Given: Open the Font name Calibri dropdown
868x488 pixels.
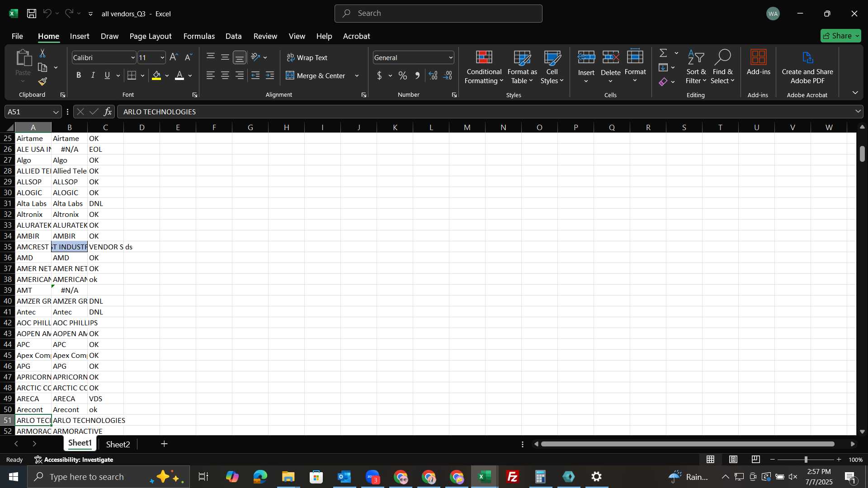Looking at the screenshot, I should click(133, 58).
